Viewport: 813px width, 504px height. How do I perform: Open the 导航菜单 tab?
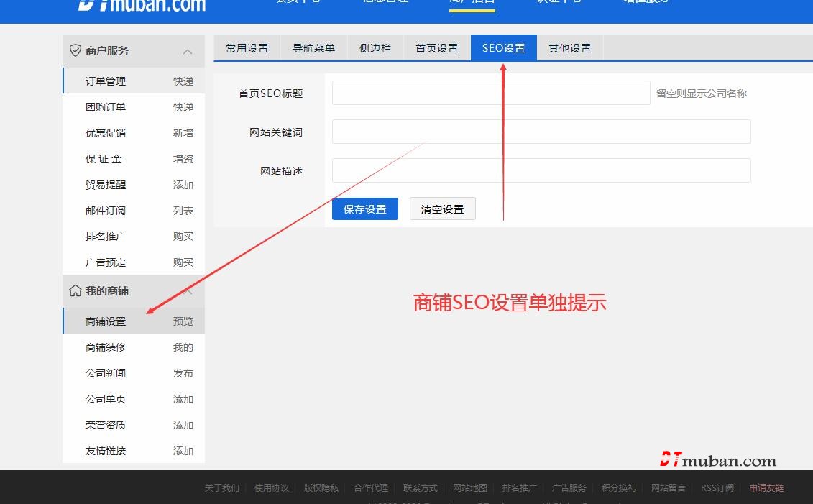pyautogui.click(x=313, y=48)
